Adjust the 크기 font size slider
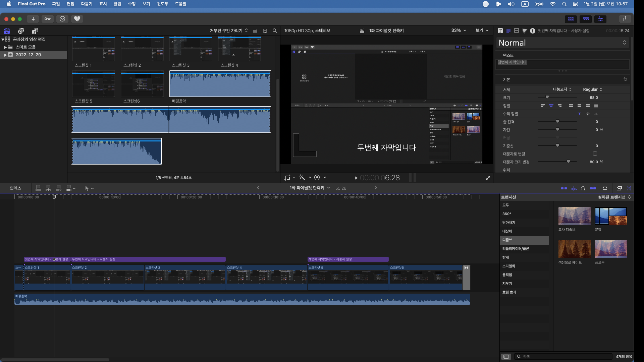Screen dimensions: 644x362 (x=547, y=97)
